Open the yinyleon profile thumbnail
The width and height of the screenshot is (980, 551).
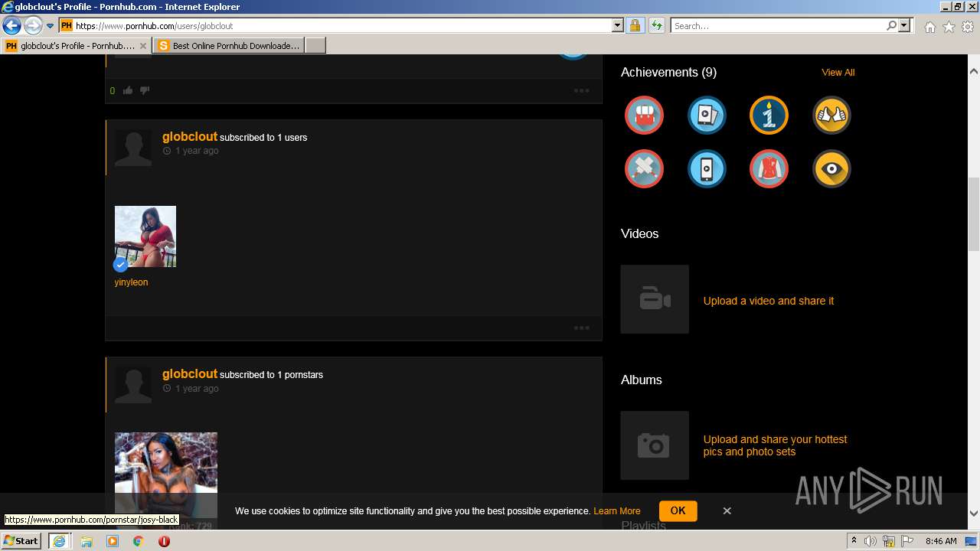coord(145,236)
